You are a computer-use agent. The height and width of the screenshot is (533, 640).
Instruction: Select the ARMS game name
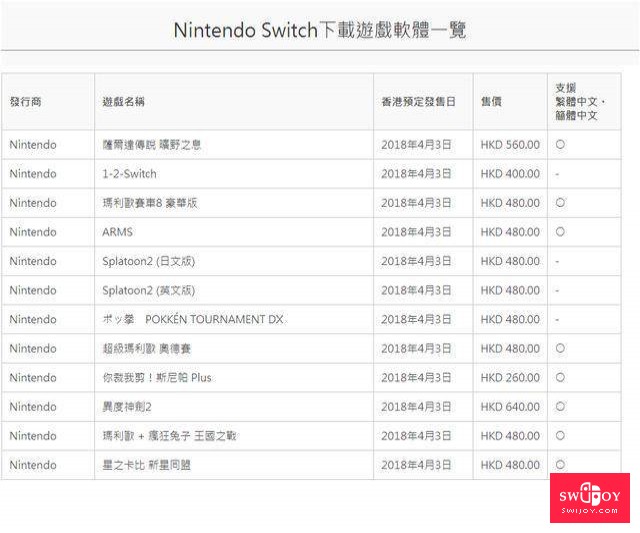click(118, 232)
